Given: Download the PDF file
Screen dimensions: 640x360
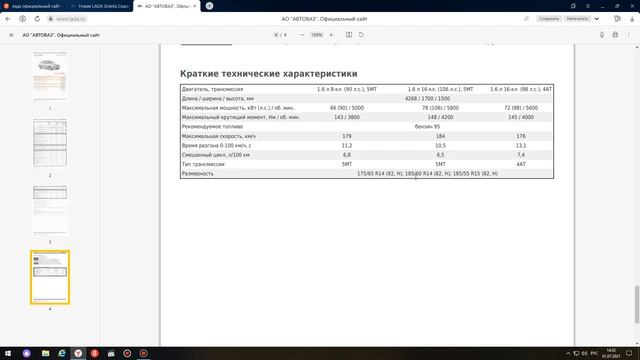Looking at the screenshot, I should point(602,35).
